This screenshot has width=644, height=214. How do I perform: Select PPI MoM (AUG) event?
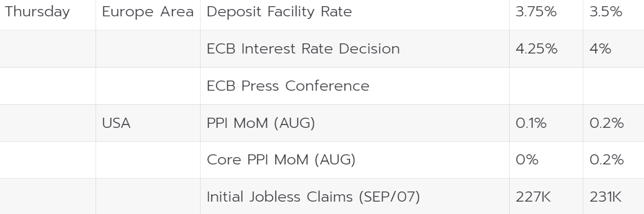261,123
